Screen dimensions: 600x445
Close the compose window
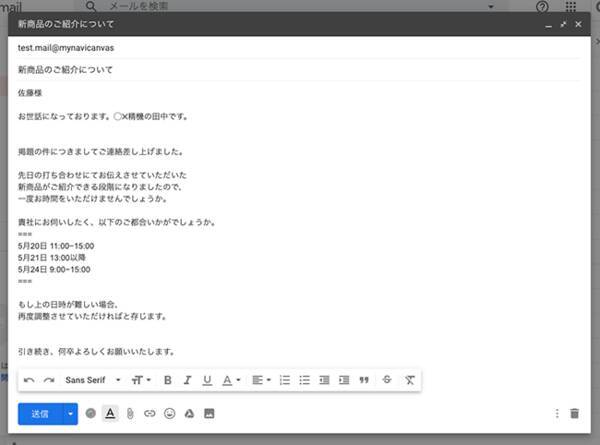tap(578, 24)
